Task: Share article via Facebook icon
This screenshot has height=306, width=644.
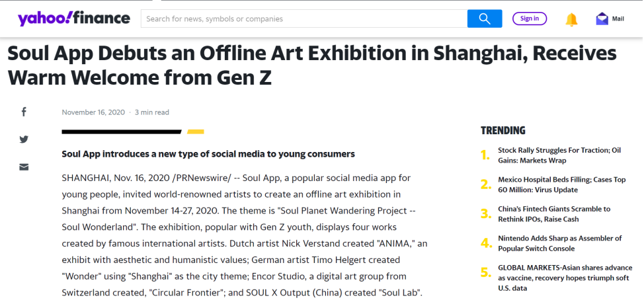Action: coord(24,112)
